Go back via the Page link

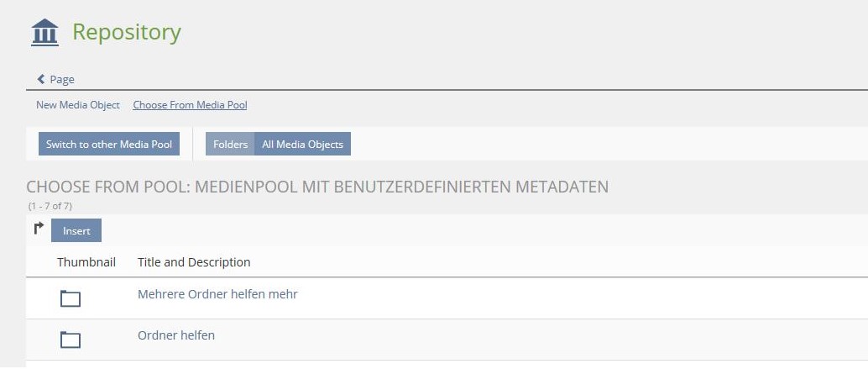pyautogui.click(x=61, y=79)
